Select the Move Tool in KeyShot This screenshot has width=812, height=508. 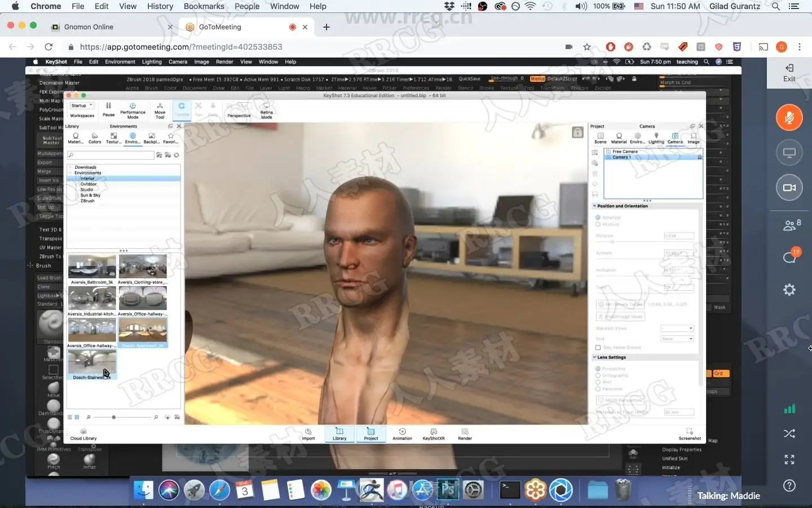pos(160,111)
